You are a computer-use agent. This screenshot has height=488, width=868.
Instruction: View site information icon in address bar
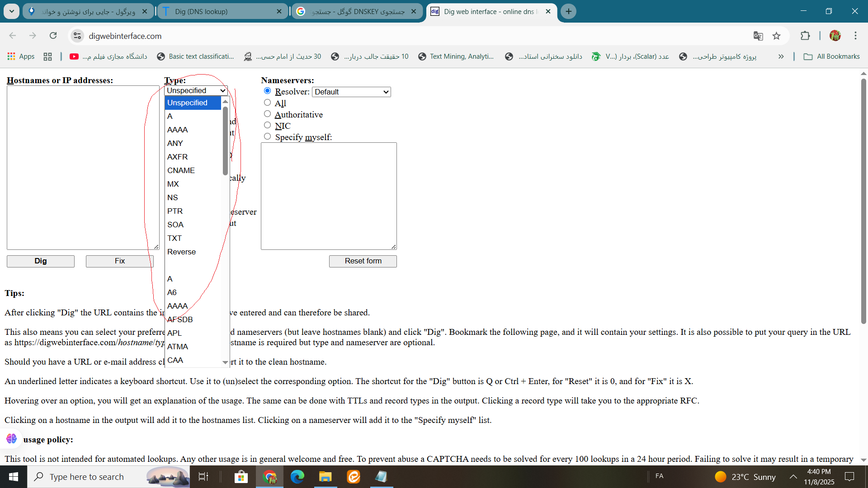coord(77,36)
